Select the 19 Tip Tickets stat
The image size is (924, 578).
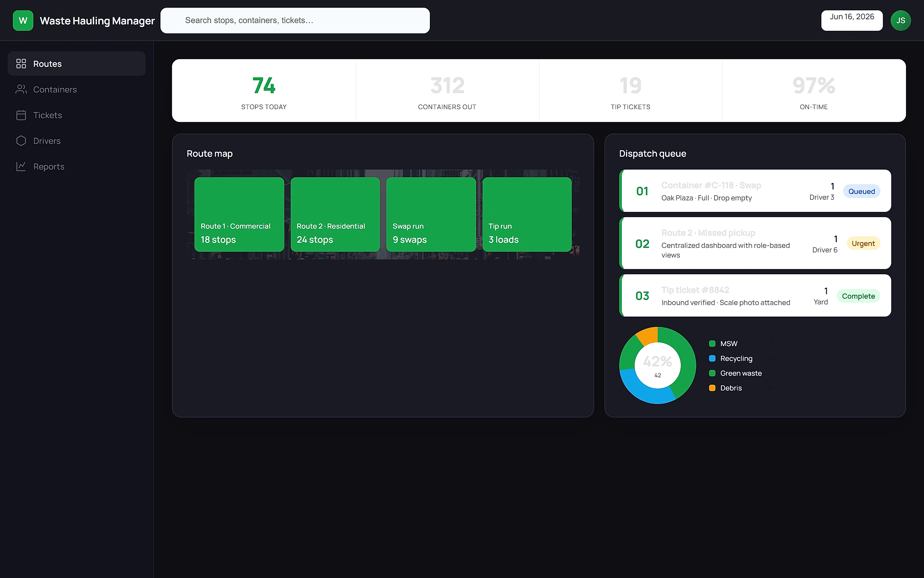pyautogui.click(x=630, y=91)
